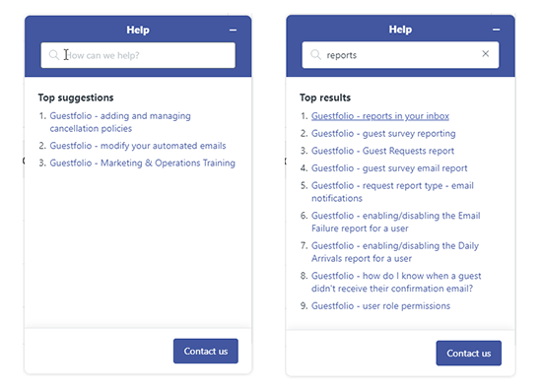This screenshot has height=392, width=542.
Task: Focus the 'How can we help?' search field
Action: (x=138, y=55)
